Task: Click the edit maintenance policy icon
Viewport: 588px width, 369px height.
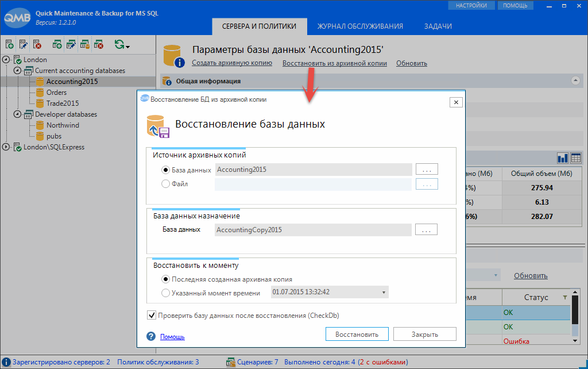Action: click(x=71, y=44)
